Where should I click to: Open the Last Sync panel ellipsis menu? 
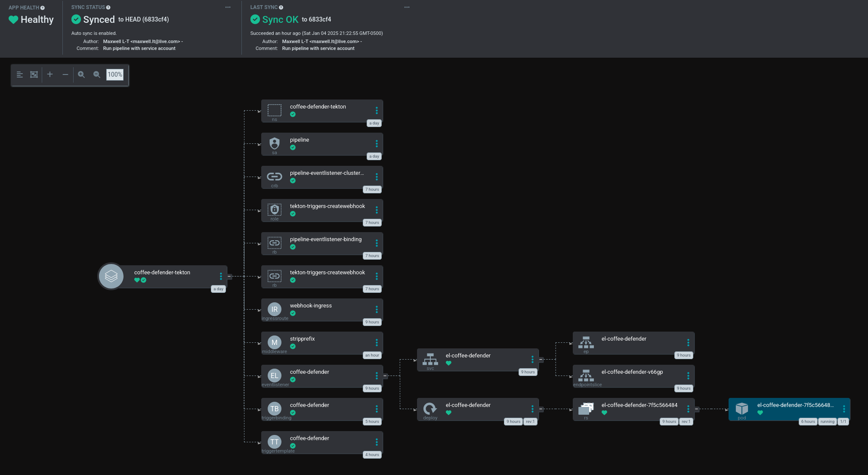(x=407, y=7)
